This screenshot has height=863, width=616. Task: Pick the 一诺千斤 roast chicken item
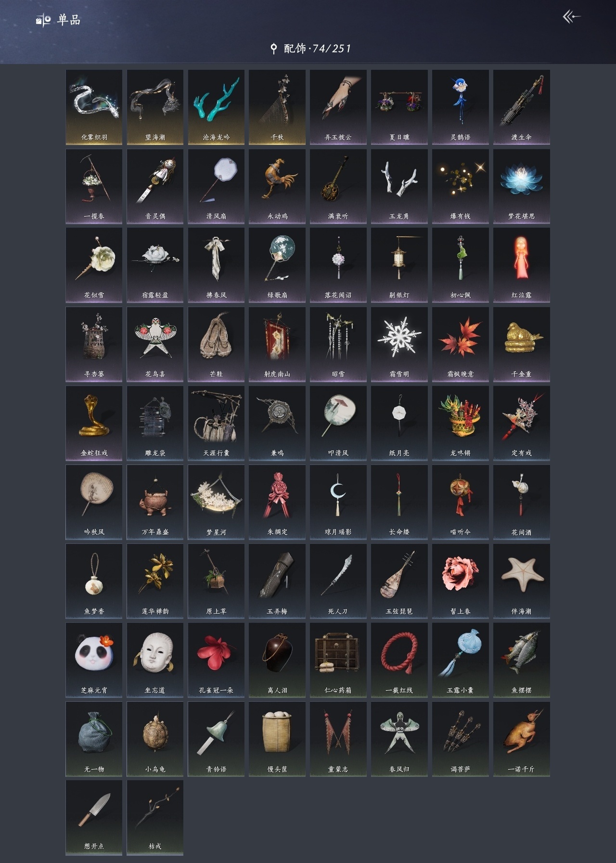click(521, 739)
